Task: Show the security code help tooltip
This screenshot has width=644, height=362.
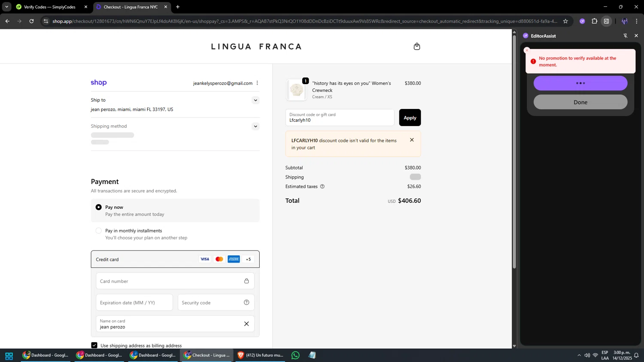Action: 246,302
